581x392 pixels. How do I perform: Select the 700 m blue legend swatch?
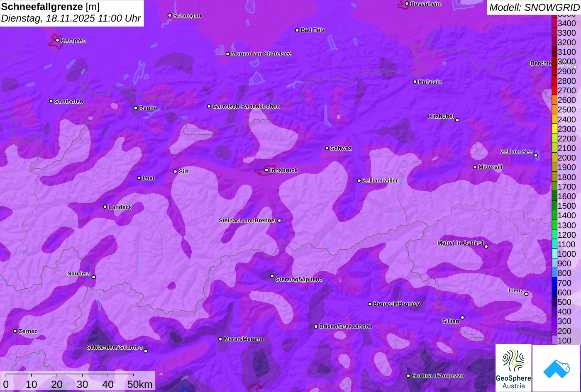coord(554,282)
